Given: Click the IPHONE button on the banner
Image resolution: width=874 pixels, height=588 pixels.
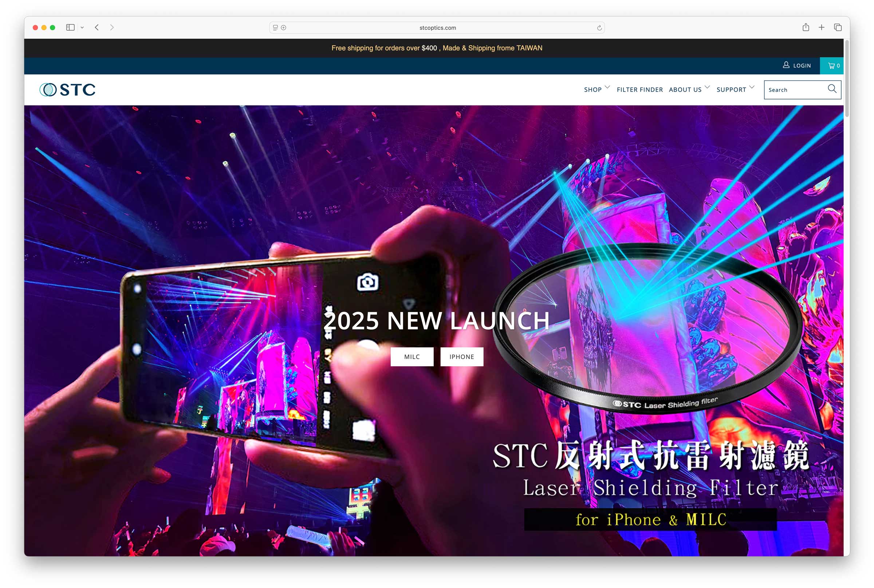Looking at the screenshot, I should point(462,357).
